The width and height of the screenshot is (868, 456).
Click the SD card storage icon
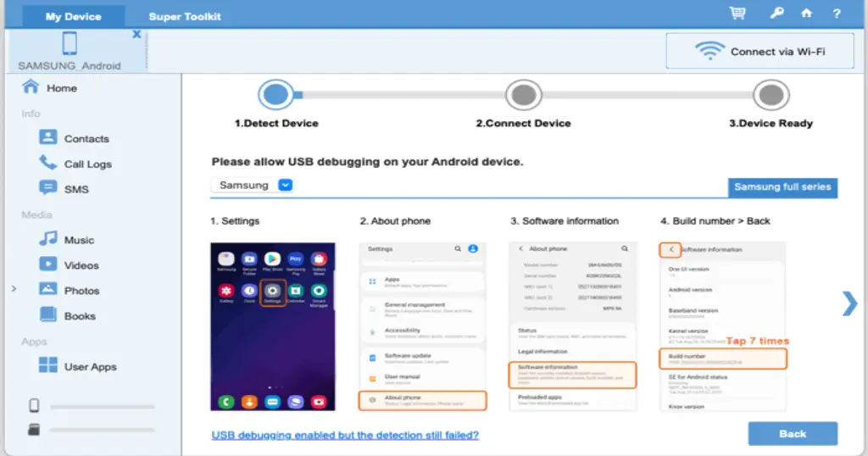(34, 430)
